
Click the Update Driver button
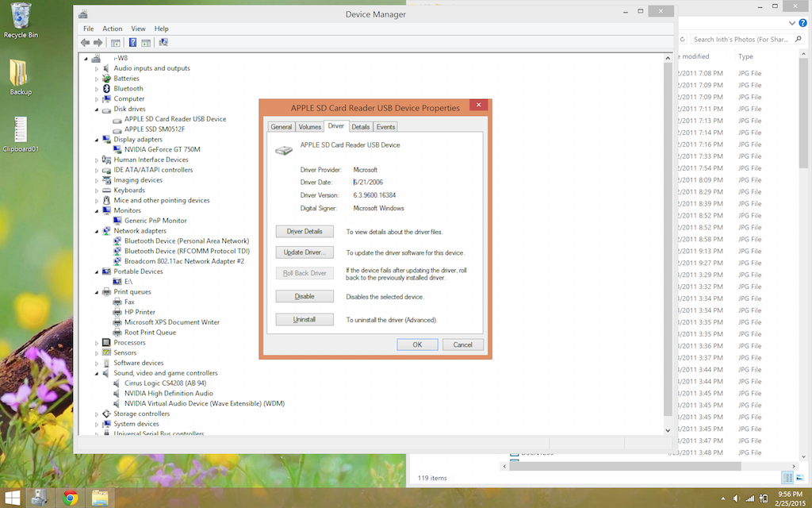pyautogui.click(x=304, y=252)
